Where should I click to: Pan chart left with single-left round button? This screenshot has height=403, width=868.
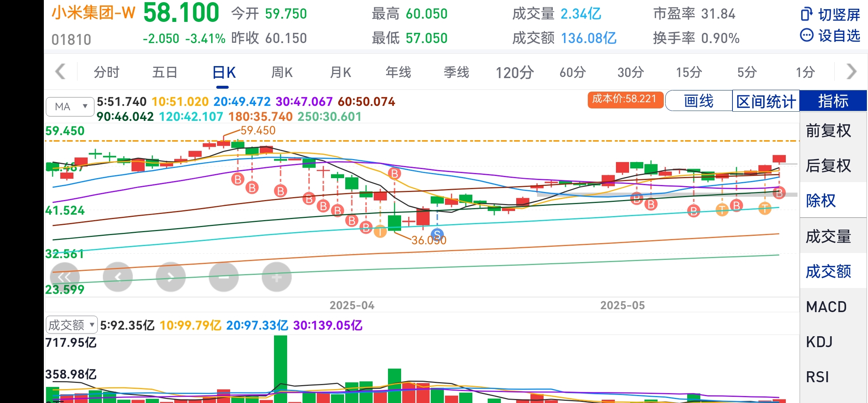(x=118, y=277)
